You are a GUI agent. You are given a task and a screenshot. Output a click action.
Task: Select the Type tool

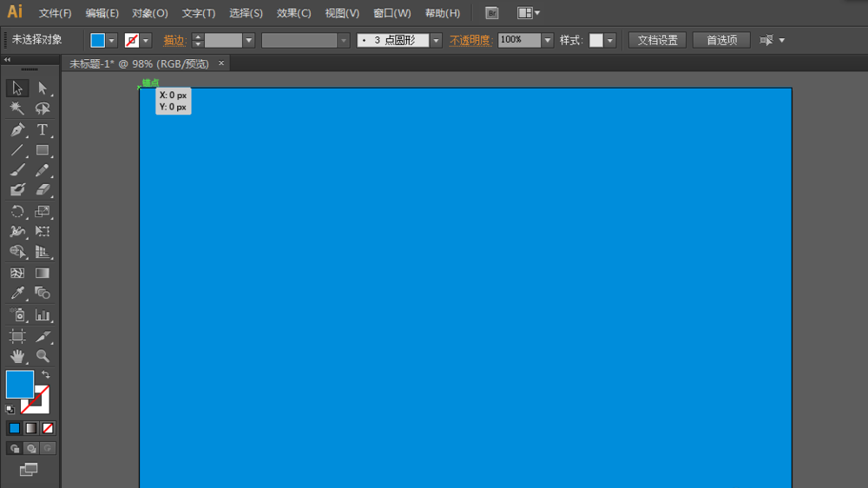[x=43, y=129]
